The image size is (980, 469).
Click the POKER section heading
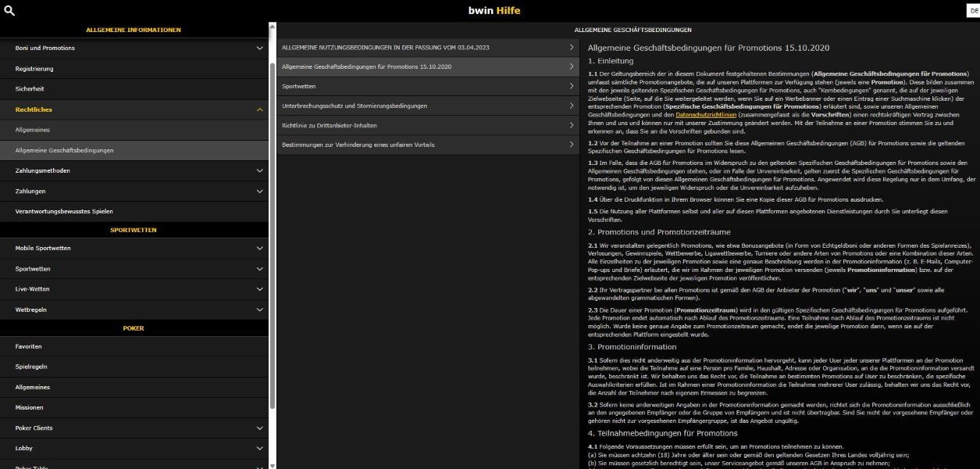click(134, 328)
